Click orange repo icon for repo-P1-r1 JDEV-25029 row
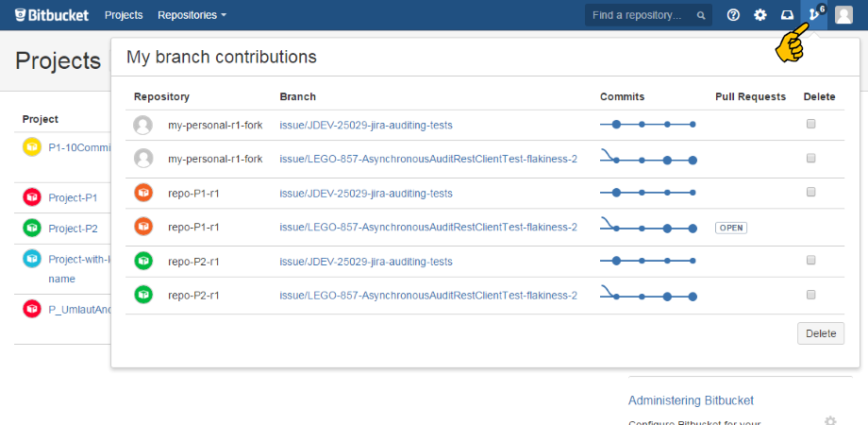Screen dimensions: 868x425 (143, 193)
